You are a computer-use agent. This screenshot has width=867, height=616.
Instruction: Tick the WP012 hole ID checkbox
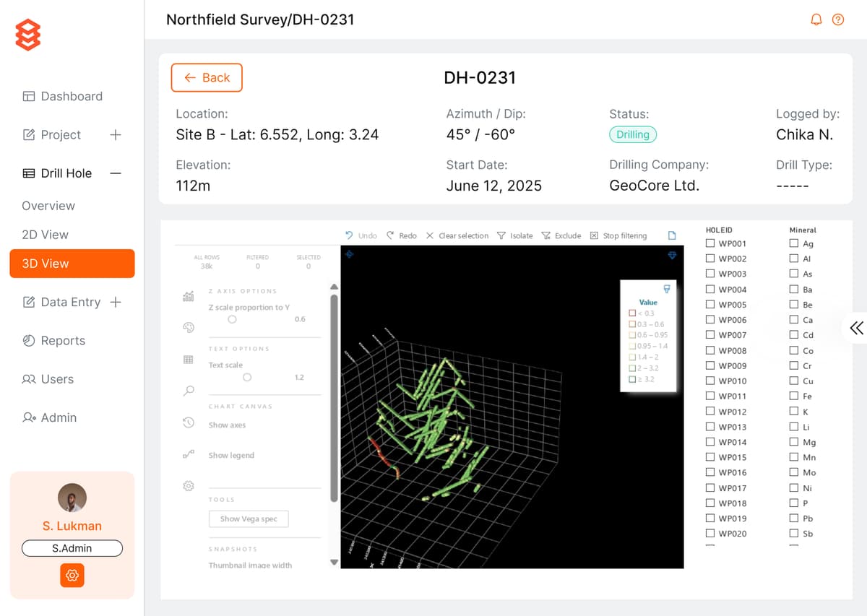click(711, 412)
